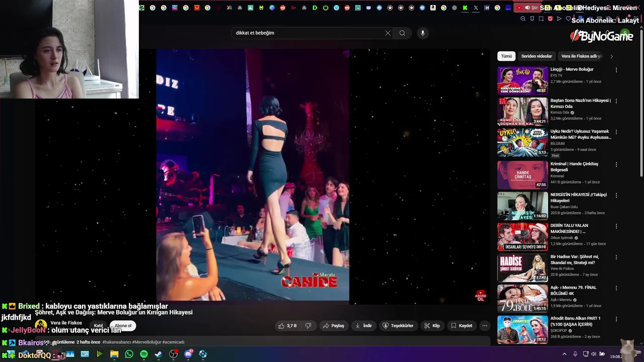Like the video showing 3,7 B
The width and height of the screenshot is (644, 362).
287,326
